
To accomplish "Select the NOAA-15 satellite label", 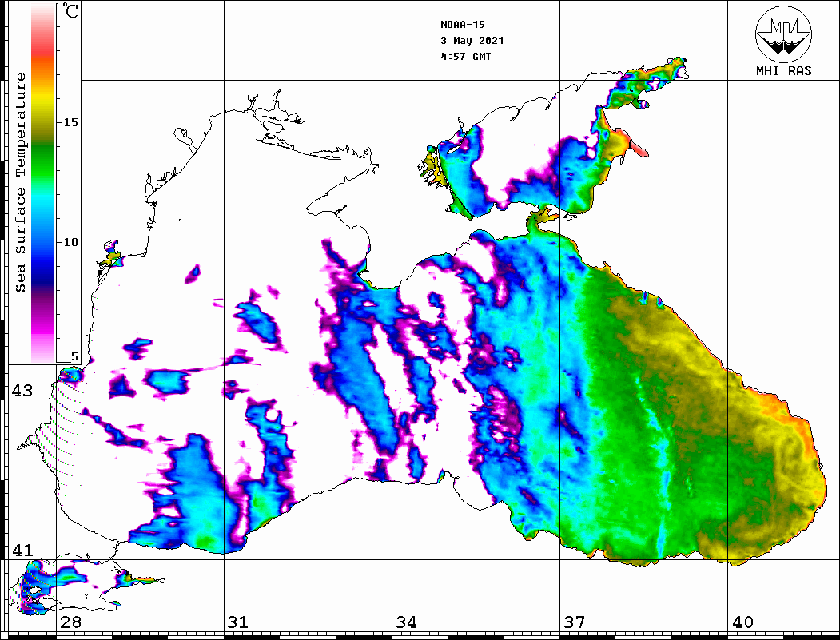I will [463, 25].
